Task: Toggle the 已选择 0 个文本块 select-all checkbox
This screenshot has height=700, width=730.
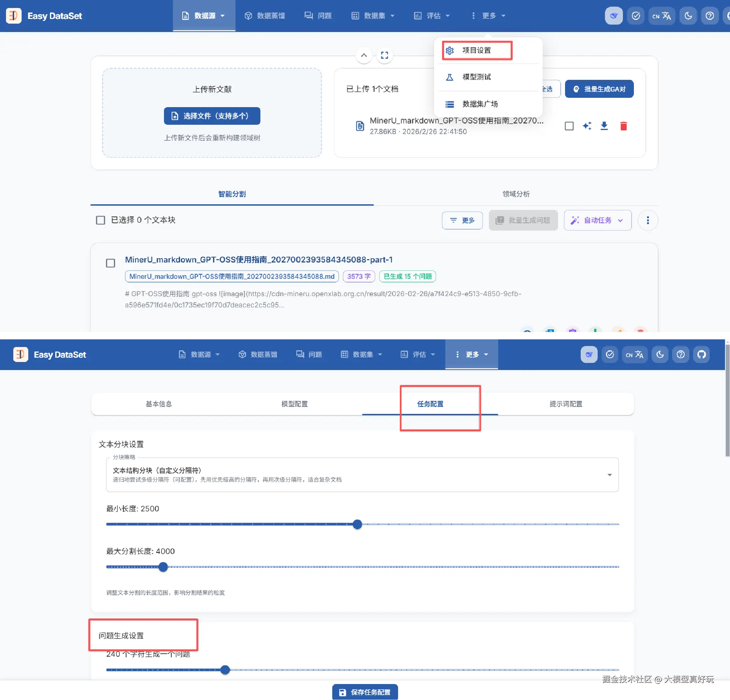Action: tap(100, 220)
